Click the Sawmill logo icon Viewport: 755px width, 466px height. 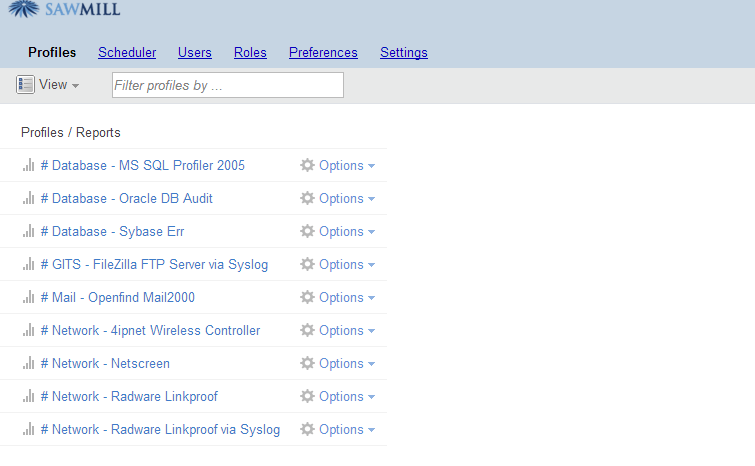click(24, 10)
